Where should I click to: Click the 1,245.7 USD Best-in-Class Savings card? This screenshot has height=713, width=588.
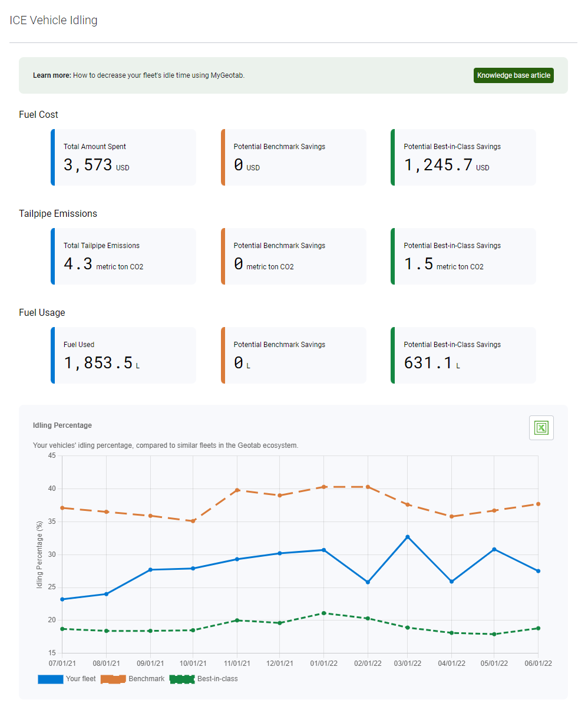[x=463, y=157]
